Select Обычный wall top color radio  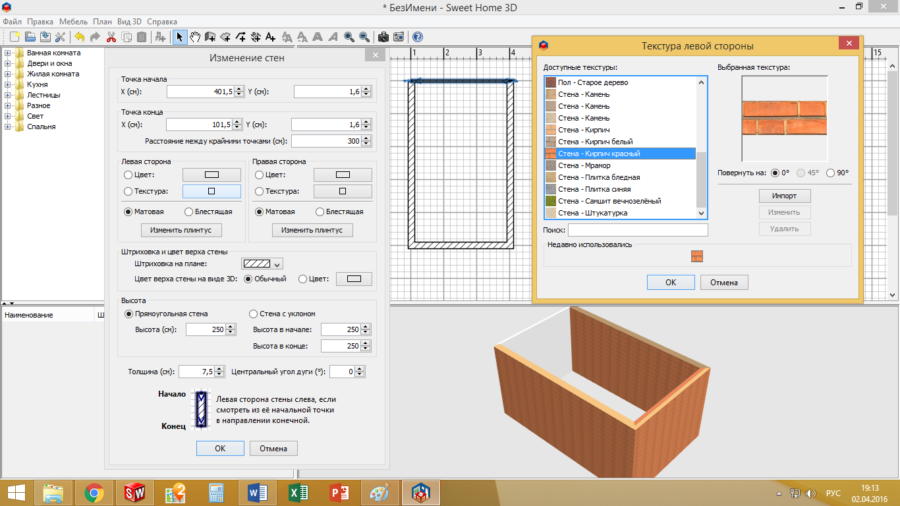point(248,279)
